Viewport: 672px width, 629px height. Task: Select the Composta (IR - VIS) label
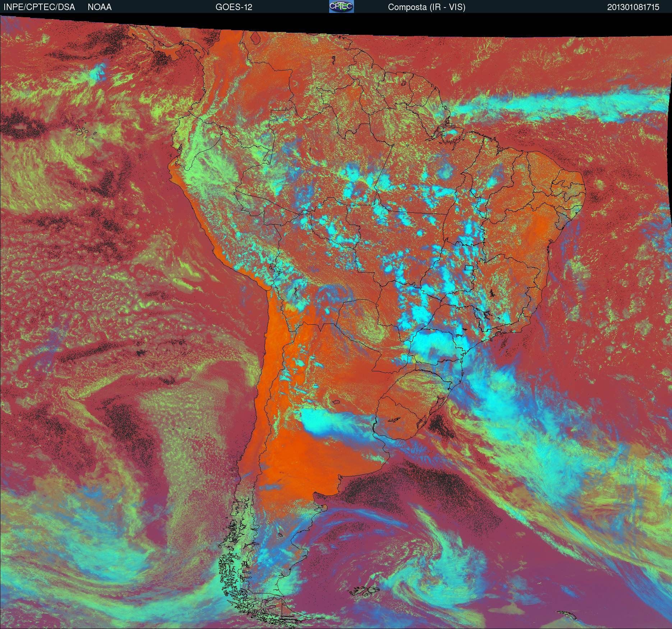(427, 7)
